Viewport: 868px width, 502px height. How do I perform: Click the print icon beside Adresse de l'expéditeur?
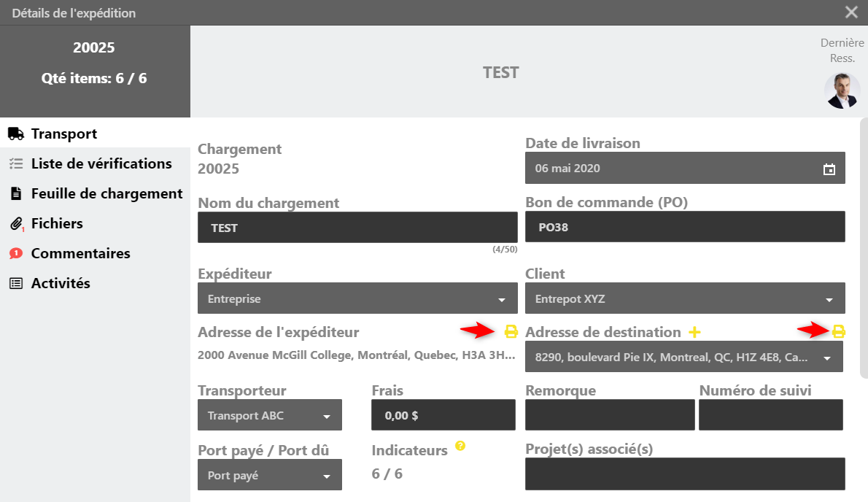(x=511, y=332)
